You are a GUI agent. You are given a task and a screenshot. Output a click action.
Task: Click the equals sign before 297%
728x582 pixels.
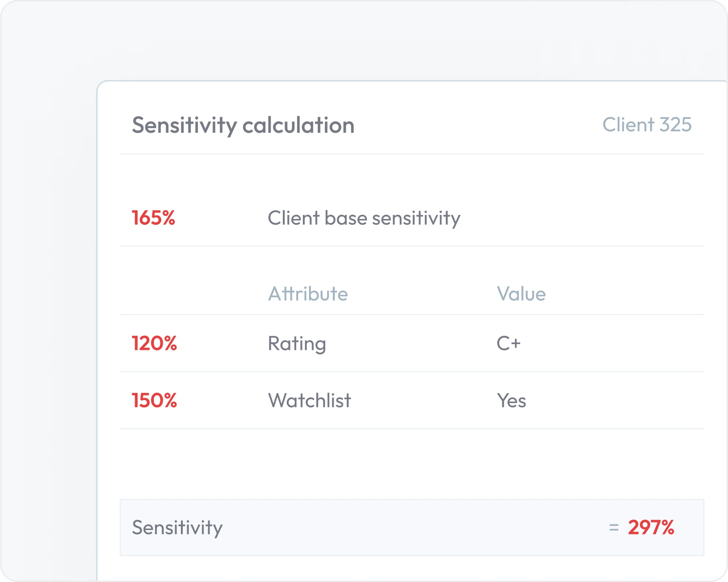[614, 527]
